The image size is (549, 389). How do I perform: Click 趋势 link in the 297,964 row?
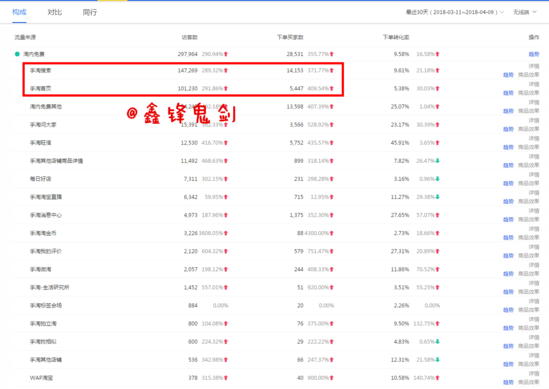(x=534, y=54)
